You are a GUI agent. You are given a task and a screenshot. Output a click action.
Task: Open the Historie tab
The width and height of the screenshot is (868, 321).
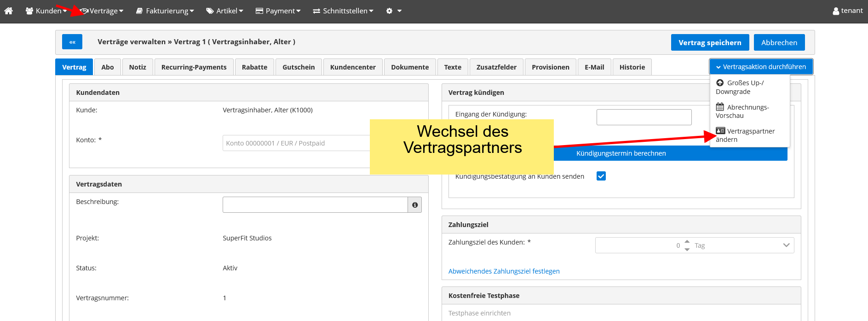[632, 67]
